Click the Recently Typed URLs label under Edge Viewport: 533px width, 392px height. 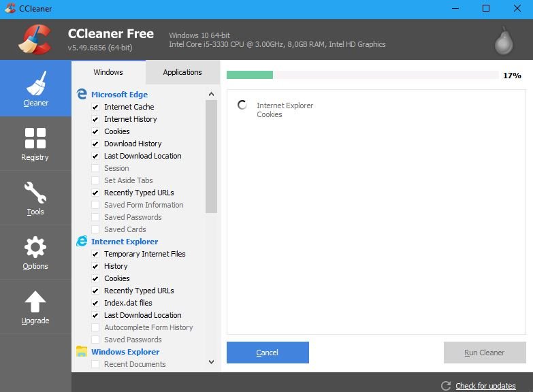(x=139, y=193)
